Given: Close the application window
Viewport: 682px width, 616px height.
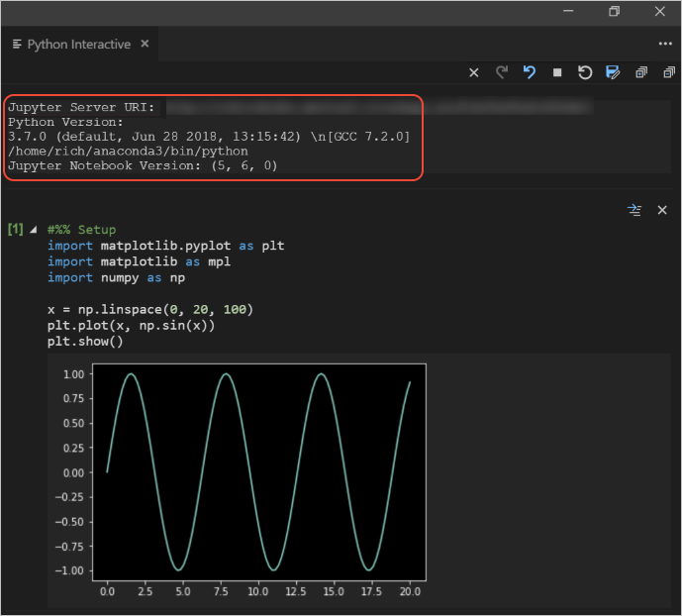Looking at the screenshot, I should coord(660,11).
